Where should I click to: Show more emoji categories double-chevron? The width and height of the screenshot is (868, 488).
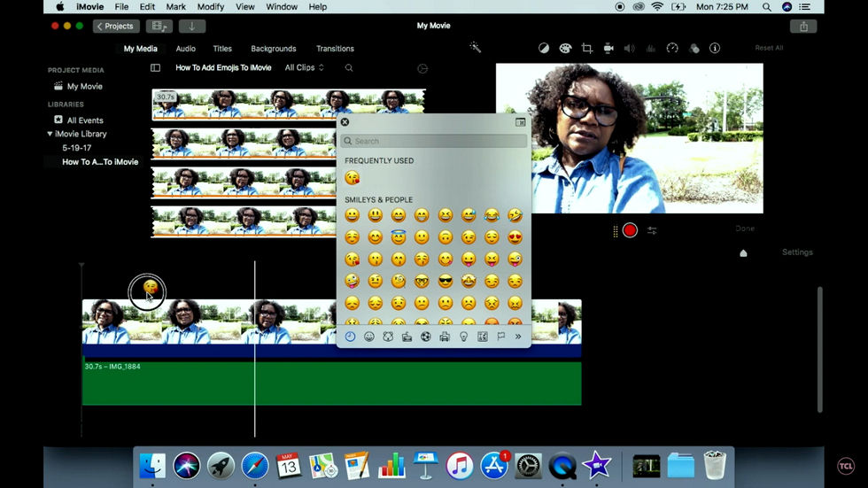click(518, 337)
